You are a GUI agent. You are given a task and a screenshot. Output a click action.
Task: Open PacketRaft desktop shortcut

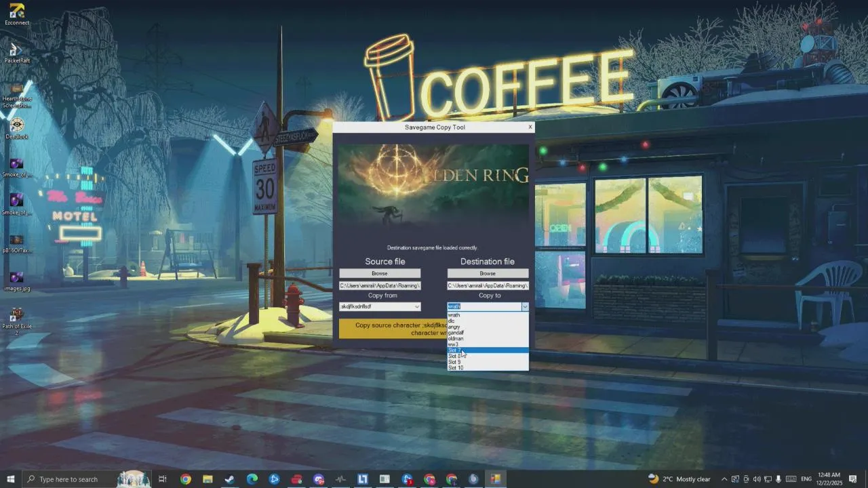tap(17, 53)
